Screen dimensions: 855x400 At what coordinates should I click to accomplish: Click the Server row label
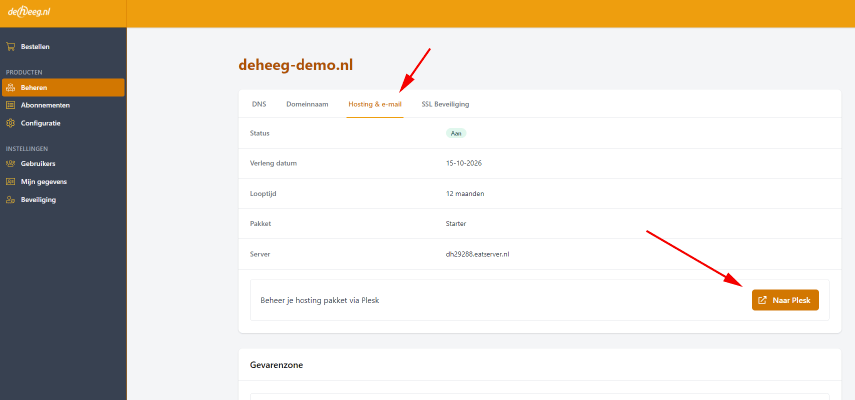[x=260, y=254]
